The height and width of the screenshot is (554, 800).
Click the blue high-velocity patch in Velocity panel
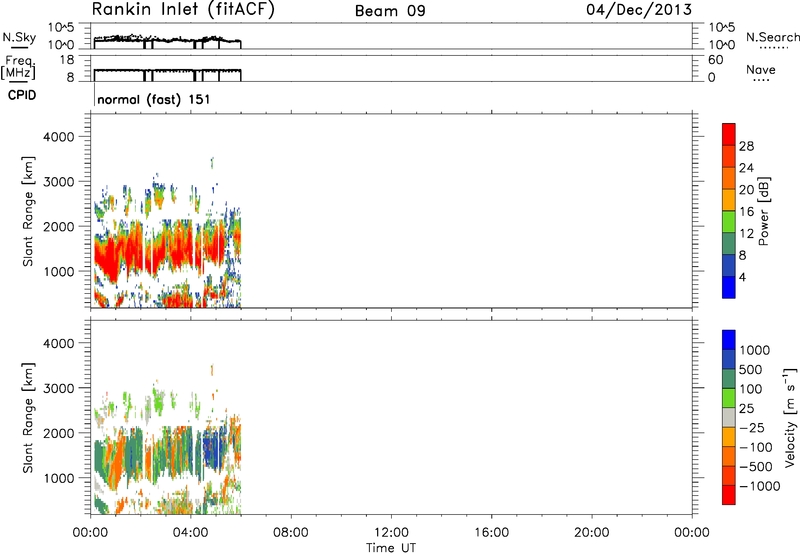(x=213, y=449)
